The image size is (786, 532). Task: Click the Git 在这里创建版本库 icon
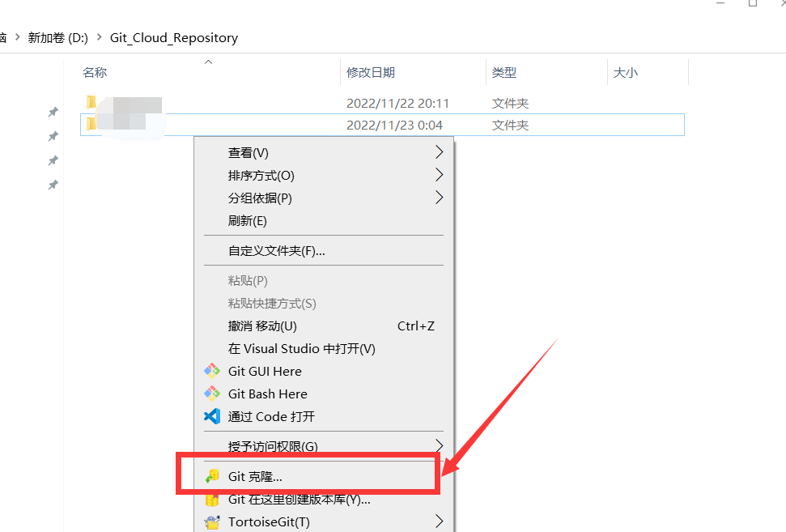coord(212,500)
